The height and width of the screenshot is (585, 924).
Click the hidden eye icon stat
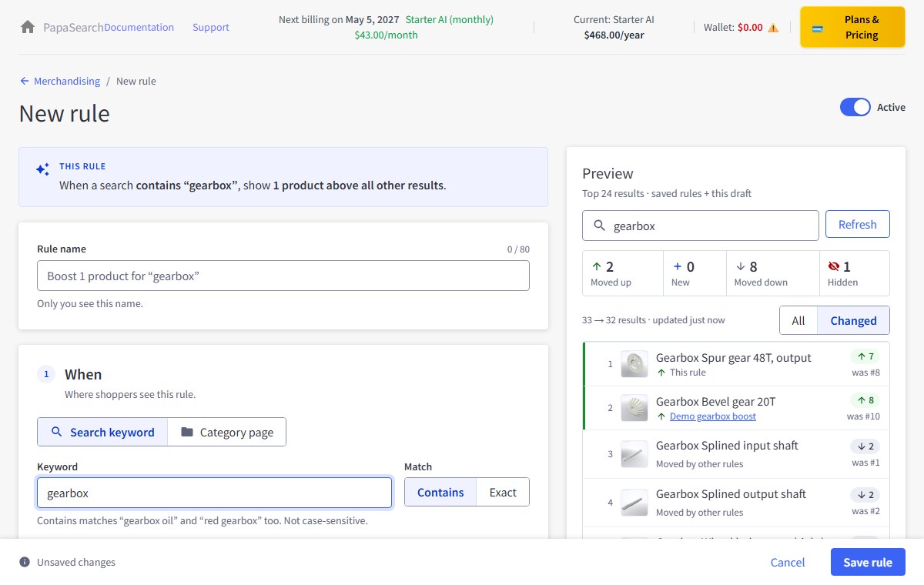pos(834,266)
